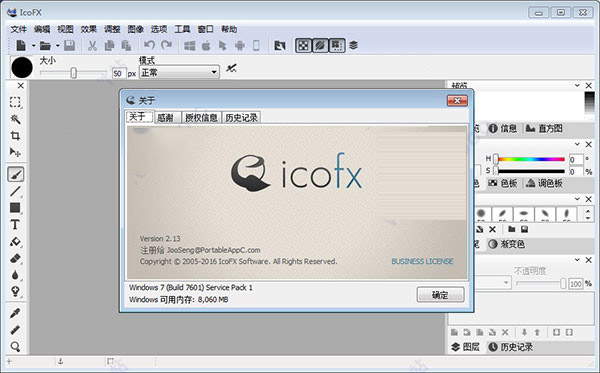Click the stacked layers toolbar icon

pos(354,45)
